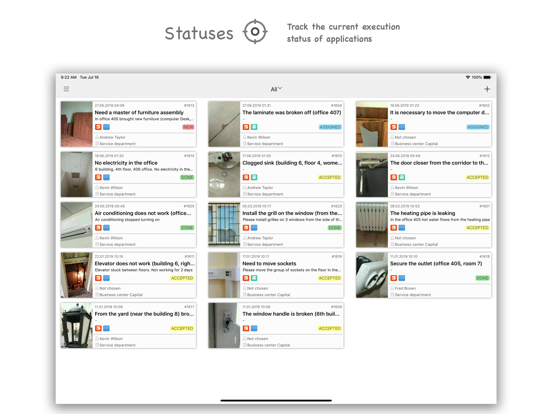Click blue category icon on furniture assembly card
Viewport: 552px width, 414px height.
106,127
